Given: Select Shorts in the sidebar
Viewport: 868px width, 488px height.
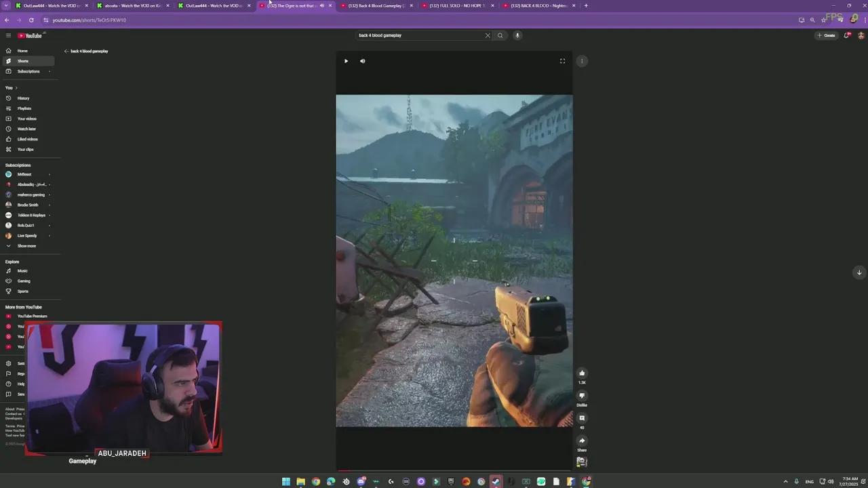Looking at the screenshot, I should pos(27,61).
